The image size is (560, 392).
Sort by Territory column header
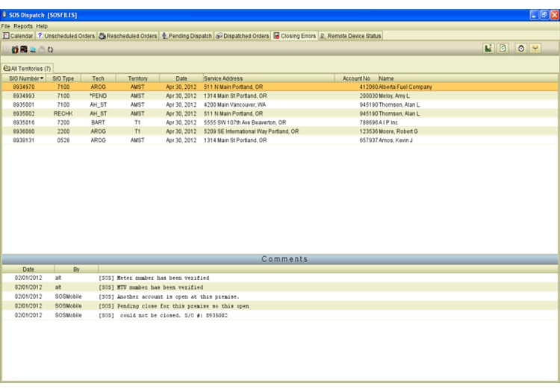(137, 78)
